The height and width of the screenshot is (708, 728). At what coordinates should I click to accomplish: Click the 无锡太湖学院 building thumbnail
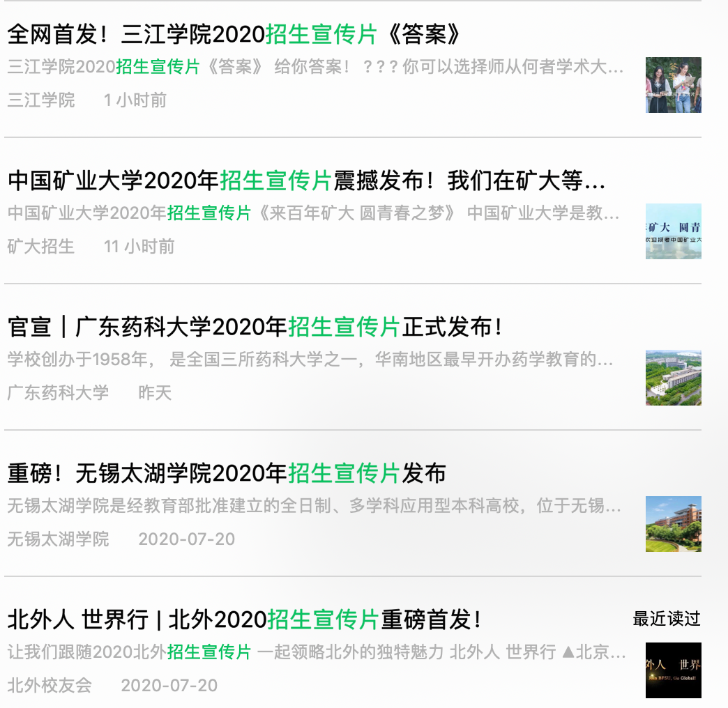673,524
